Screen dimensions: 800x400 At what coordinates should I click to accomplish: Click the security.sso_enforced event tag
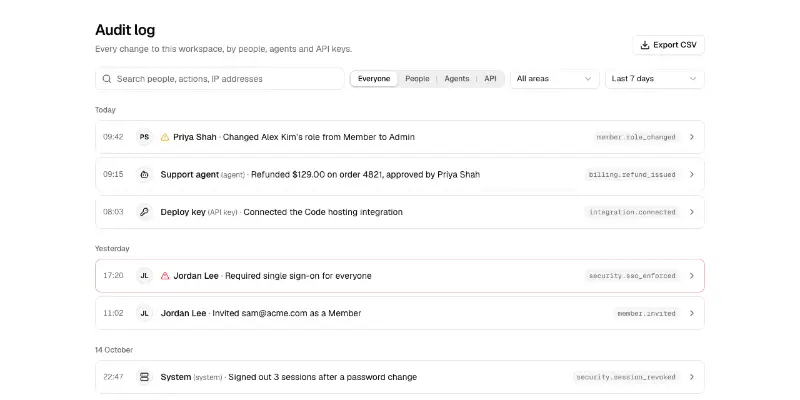click(632, 276)
